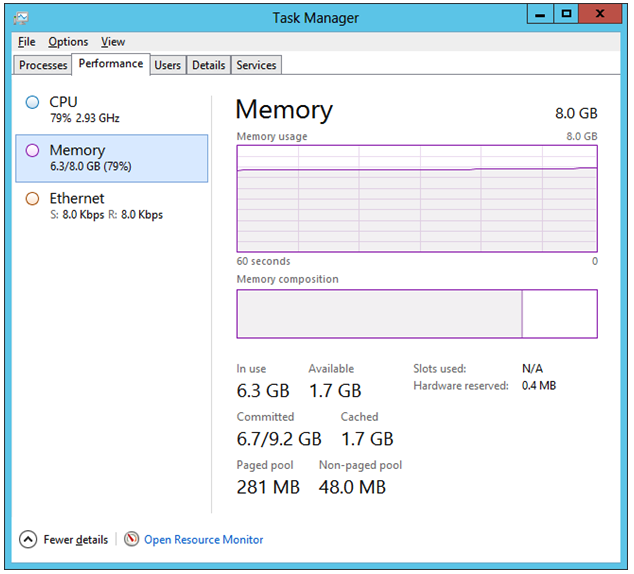Click the Memory usage graph
Image resolution: width=634 pixels, height=574 pixels.
tap(417, 198)
